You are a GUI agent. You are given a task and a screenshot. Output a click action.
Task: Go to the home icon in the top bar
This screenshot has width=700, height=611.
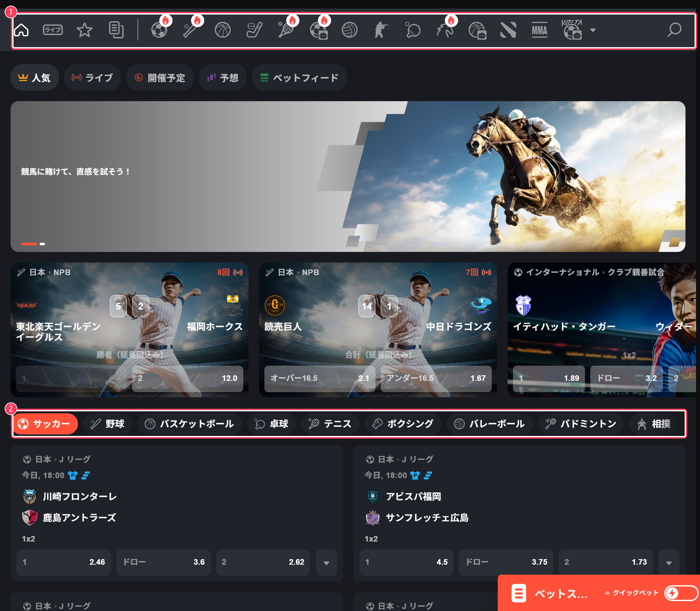click(21, 30)
